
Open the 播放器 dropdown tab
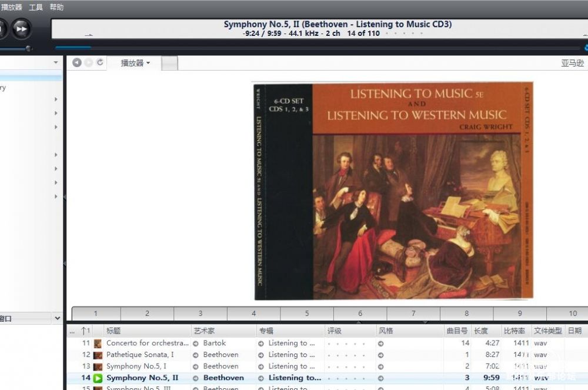135,63
